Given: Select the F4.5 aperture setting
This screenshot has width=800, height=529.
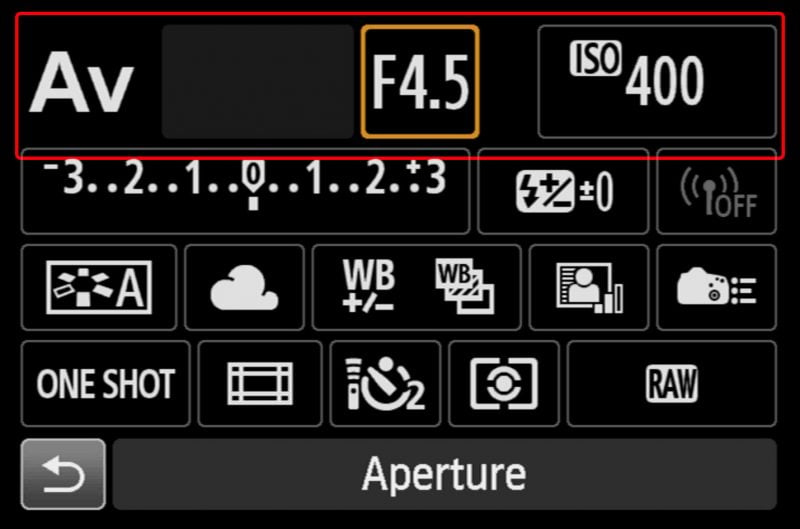Looking at the screenshot, I should [420, 82].
